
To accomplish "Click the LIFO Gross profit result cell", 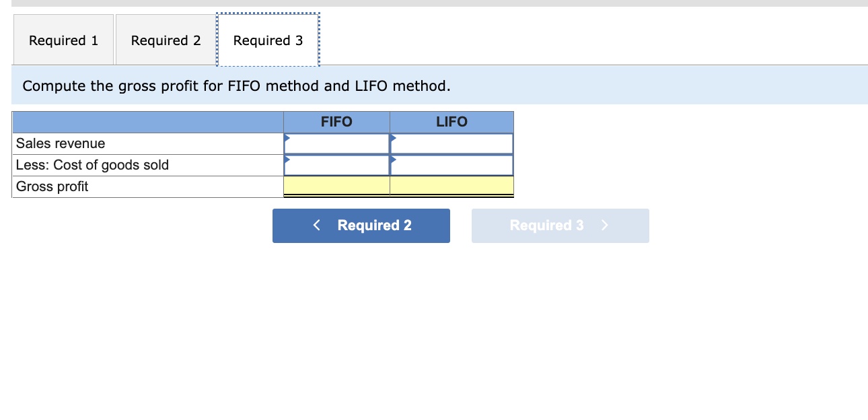I will tap(451, 186).
